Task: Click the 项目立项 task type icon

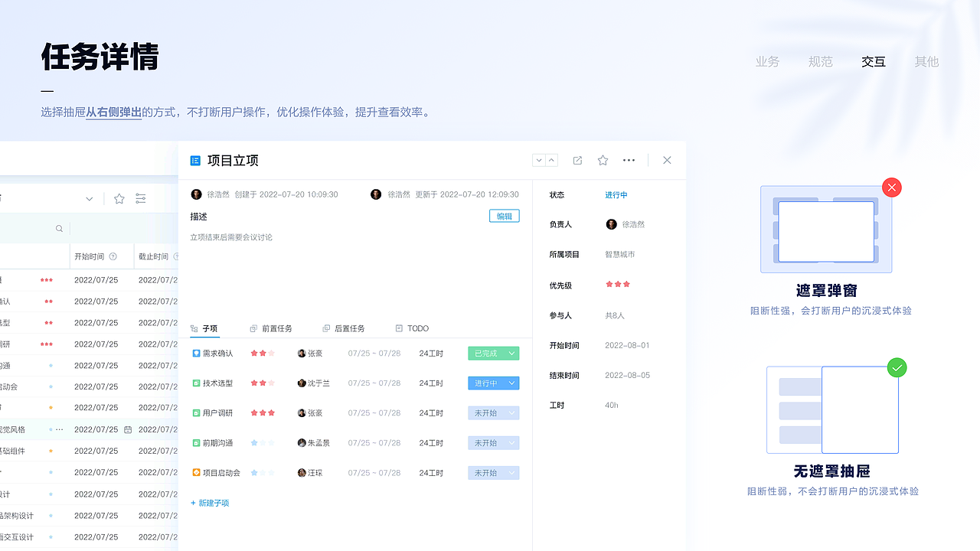Action: [195, 161]
